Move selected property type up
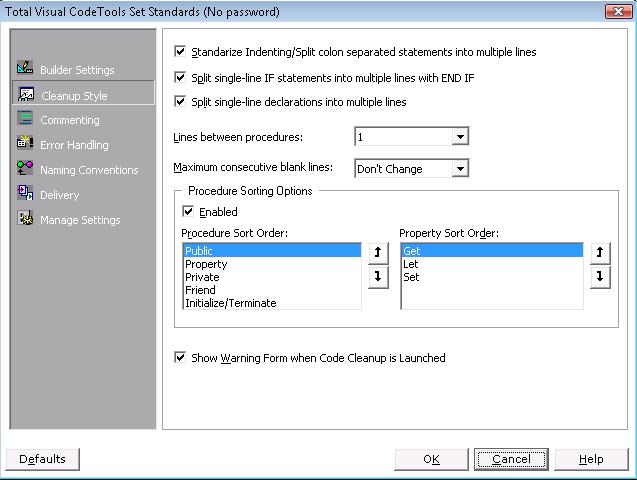This screenshot has height=480, width=637. [x=600, y=253]
